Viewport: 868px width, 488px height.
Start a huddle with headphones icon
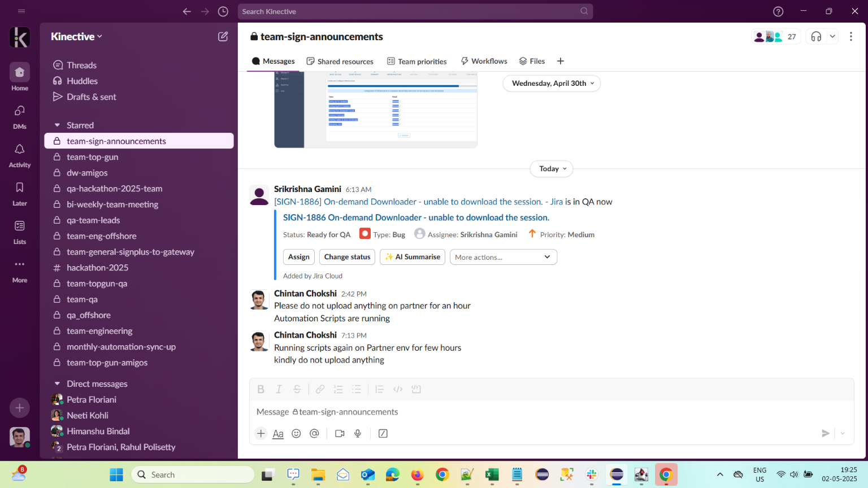click(816, 37)
